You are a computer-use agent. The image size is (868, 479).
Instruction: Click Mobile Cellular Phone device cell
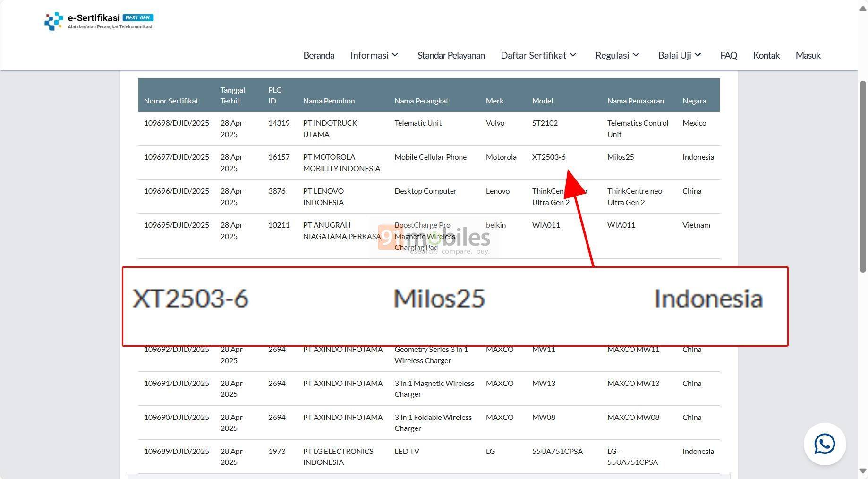coord(430,157)
